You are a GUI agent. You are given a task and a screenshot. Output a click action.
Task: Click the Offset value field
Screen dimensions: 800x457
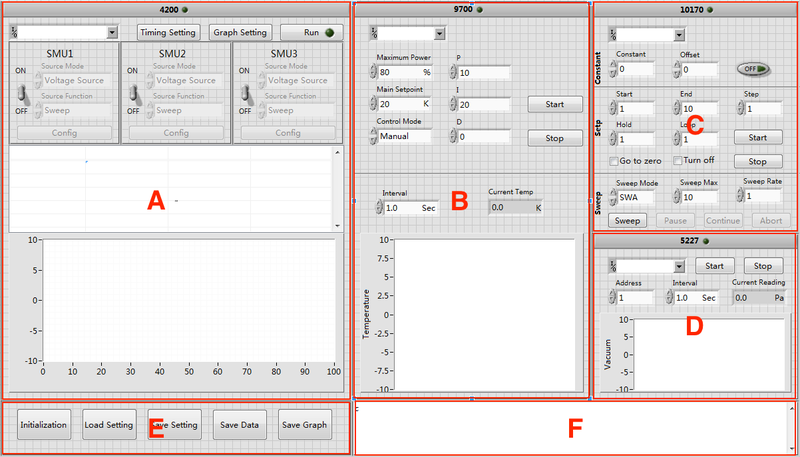point(700,69)
